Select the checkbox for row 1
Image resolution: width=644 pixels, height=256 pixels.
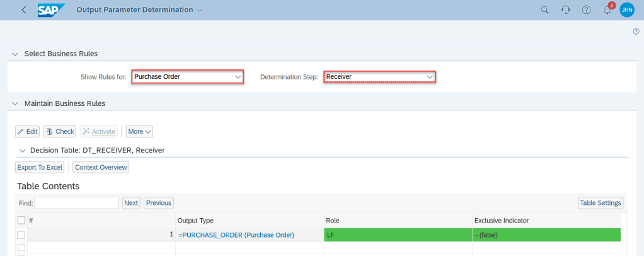point(21,235)
